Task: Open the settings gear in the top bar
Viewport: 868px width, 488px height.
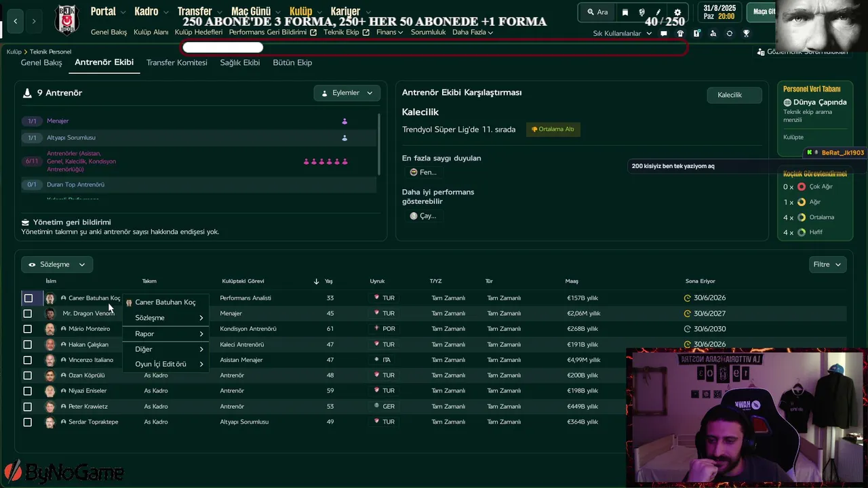Action: [x=677, y=12]
